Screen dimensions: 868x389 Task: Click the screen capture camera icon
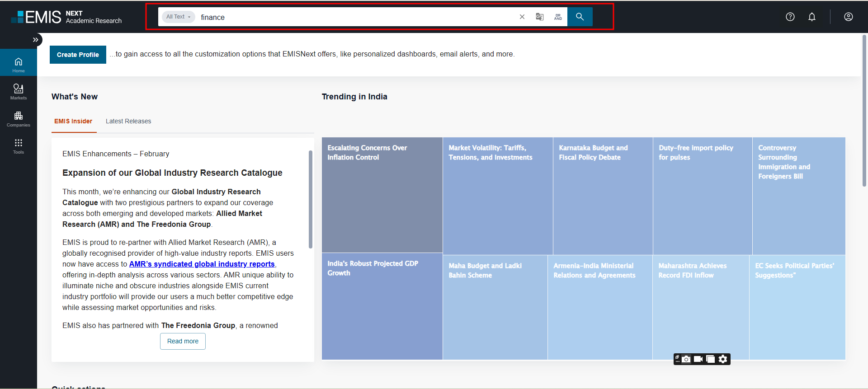(x=686, y=359)
